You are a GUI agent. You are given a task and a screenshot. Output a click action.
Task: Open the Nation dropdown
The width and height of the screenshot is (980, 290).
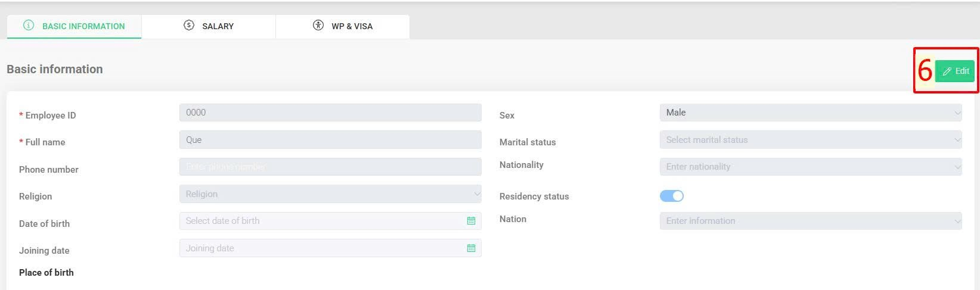point(811,221)
